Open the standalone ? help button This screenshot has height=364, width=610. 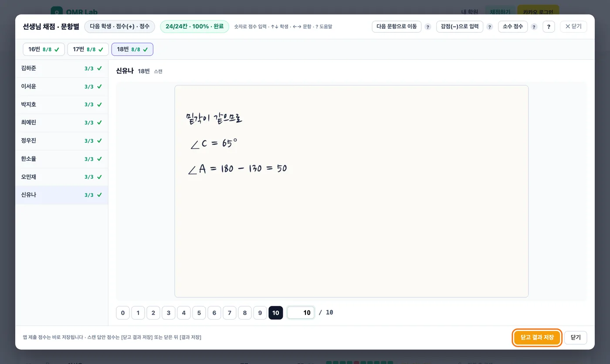click(549, 27)
